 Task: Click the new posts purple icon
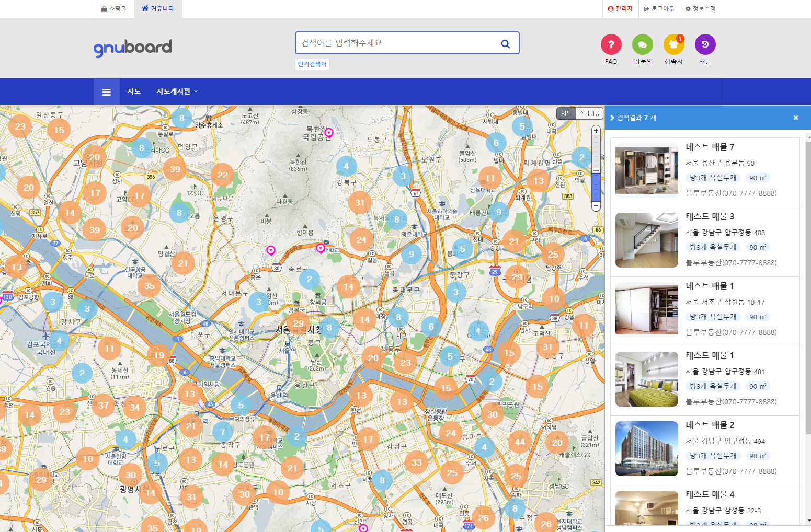click(x=705, y=45)
